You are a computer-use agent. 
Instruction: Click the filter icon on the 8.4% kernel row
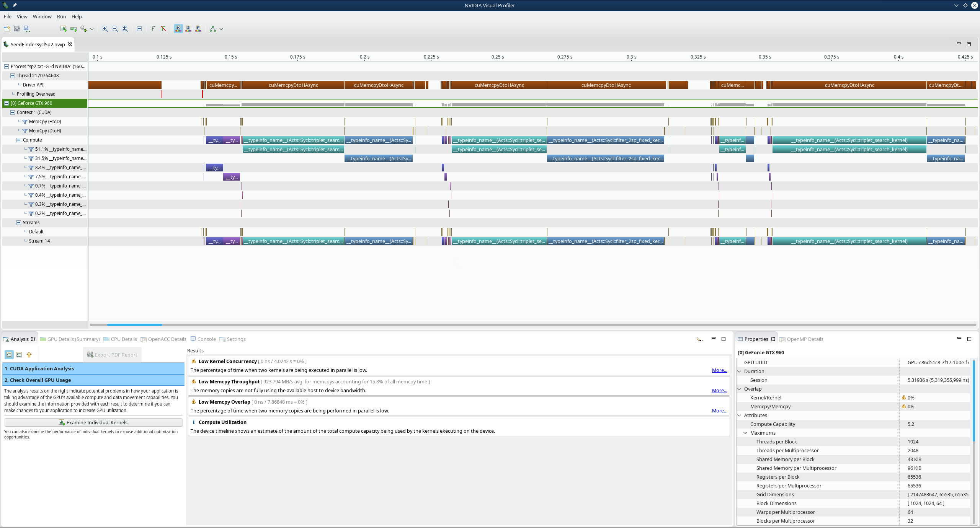point(31,168)
